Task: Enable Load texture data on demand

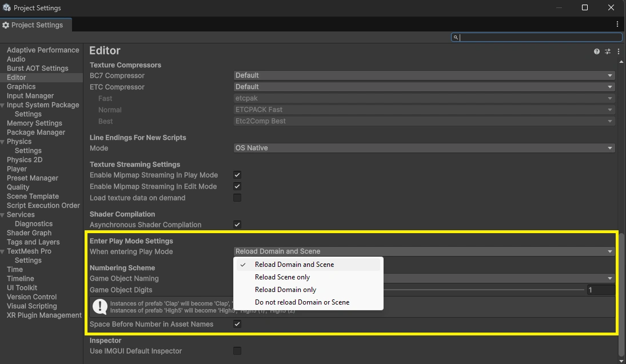Action: pos(237,198)
